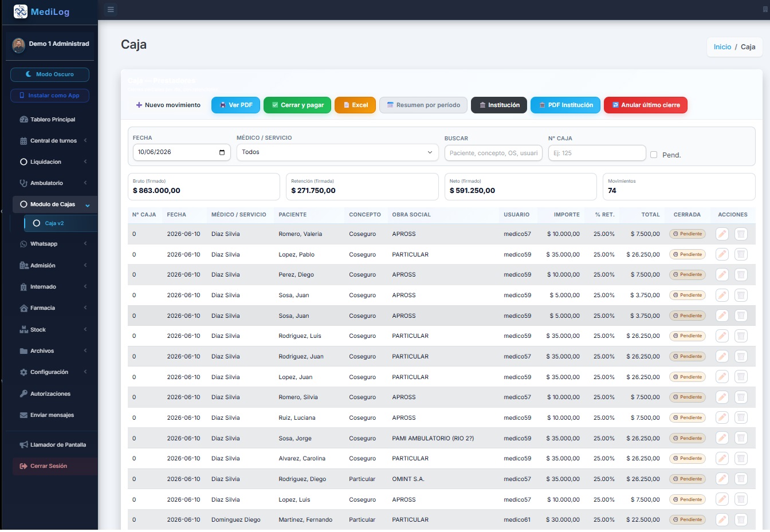This screenshot has height=532, width=770.
Task: Click the PAMI AMBULATORIO (RIO 2?) cell
Action: pos(433,439)
